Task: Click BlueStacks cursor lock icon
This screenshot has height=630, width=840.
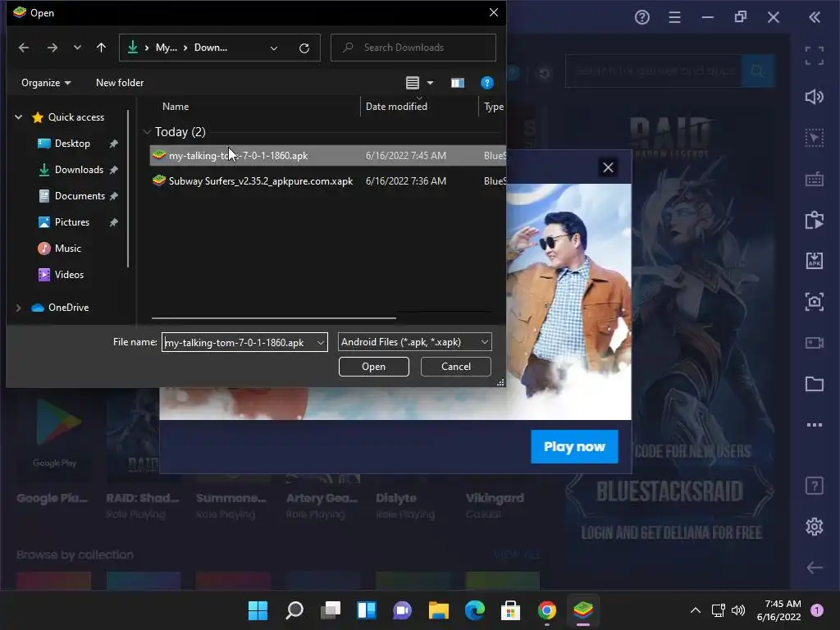Action: tap(814, 138)
